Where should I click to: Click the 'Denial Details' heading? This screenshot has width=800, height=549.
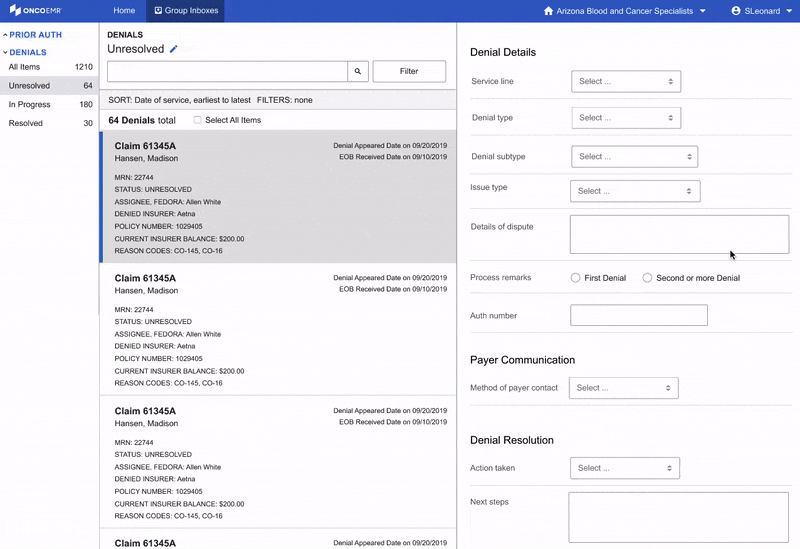[503, 52]
